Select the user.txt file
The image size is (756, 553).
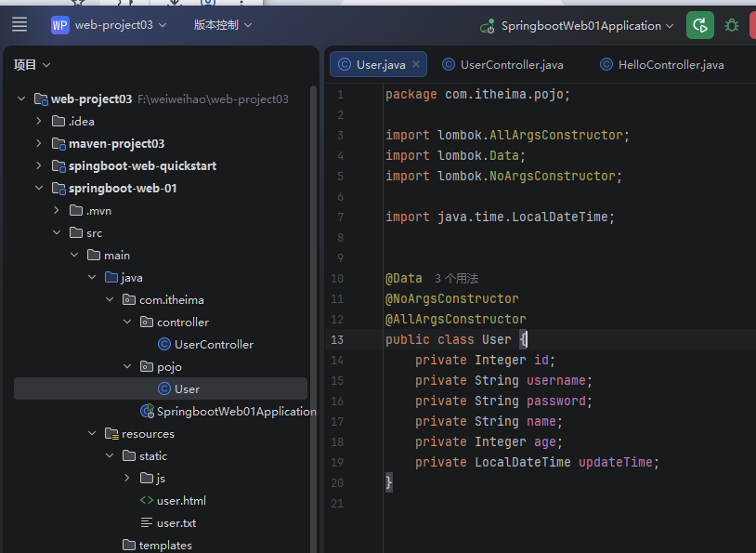click(x=176, y=522)
